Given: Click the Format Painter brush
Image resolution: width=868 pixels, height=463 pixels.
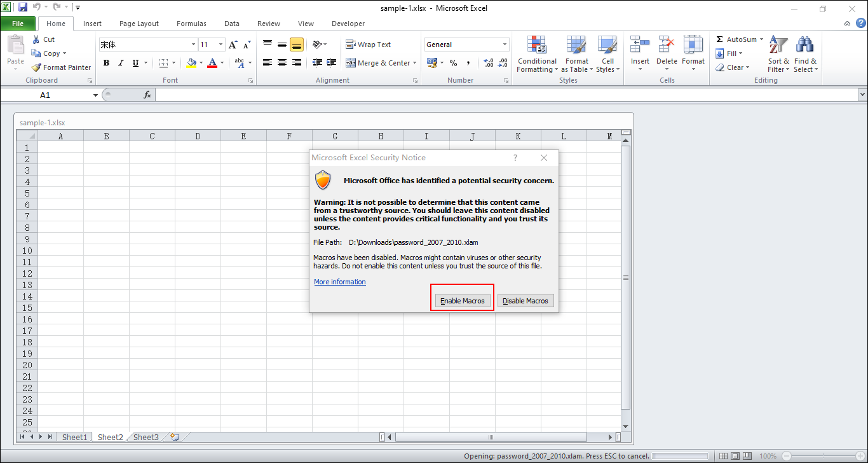Looking at the screenshot, I should tap(36, 67).
